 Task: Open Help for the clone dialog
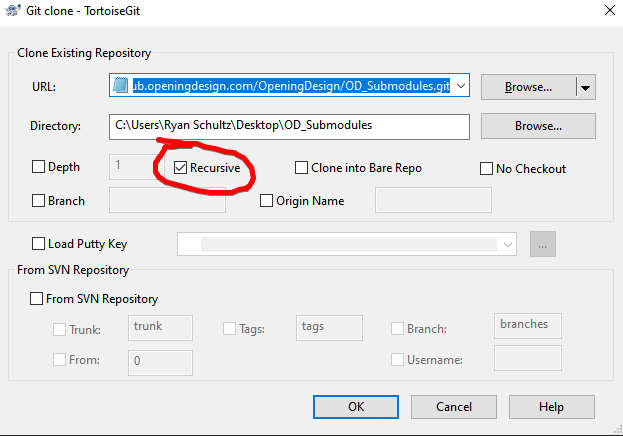(551, 407)
